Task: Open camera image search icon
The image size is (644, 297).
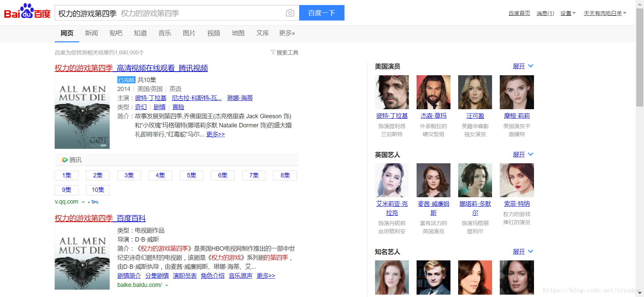Action: (x=290, y=13)
